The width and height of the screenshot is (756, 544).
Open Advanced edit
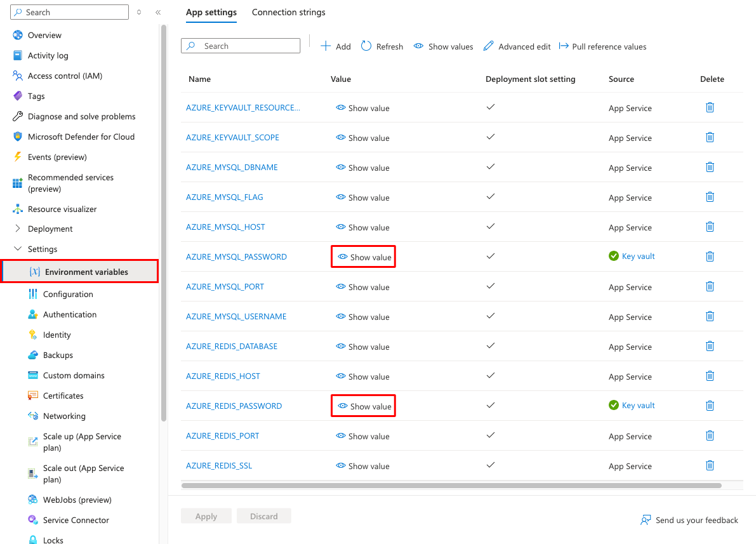(517, 46)
